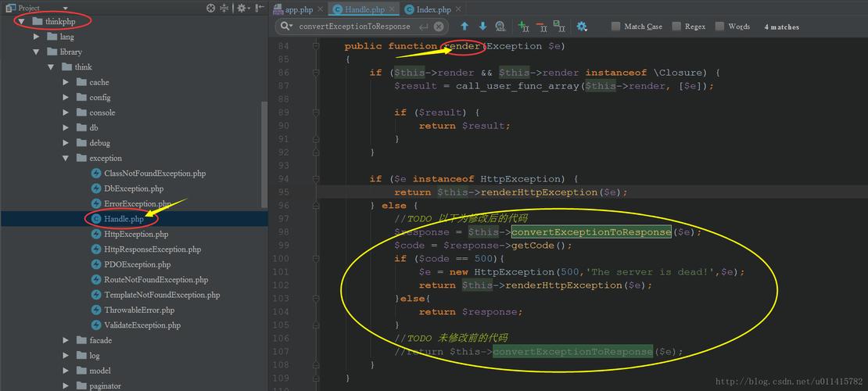Viewport: 868px width, 391px height.
Task: Click the unselect occurrence icon
Action: tap(541, 26)
